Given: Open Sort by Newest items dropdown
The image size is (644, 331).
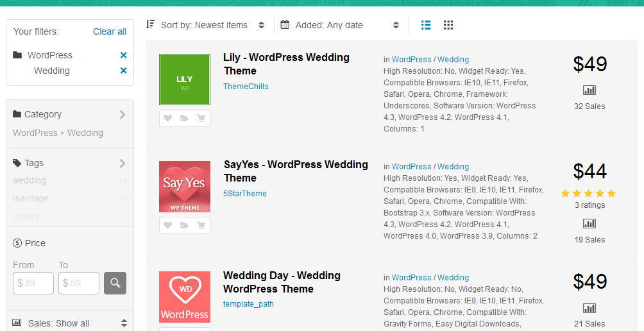Looking at the screenshot, I should (205, 25).
